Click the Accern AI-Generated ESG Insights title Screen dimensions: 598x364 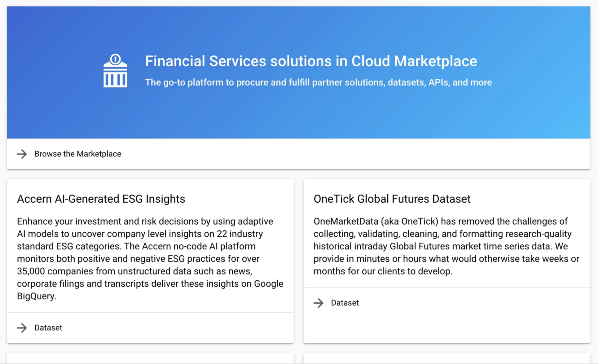pyautogui.click(x=101, y=199)
